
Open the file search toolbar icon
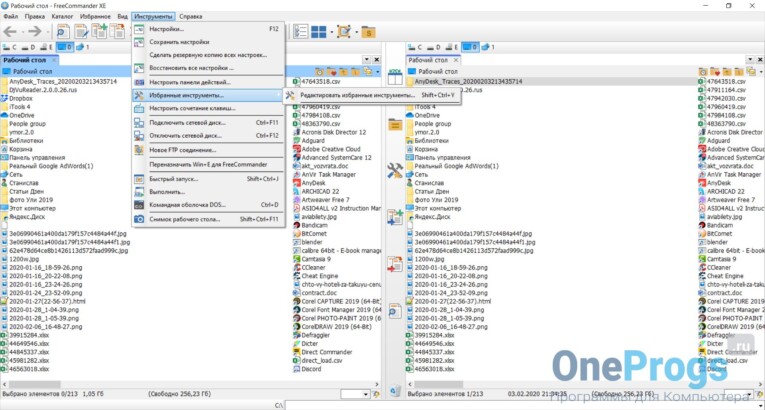point(63,32)
